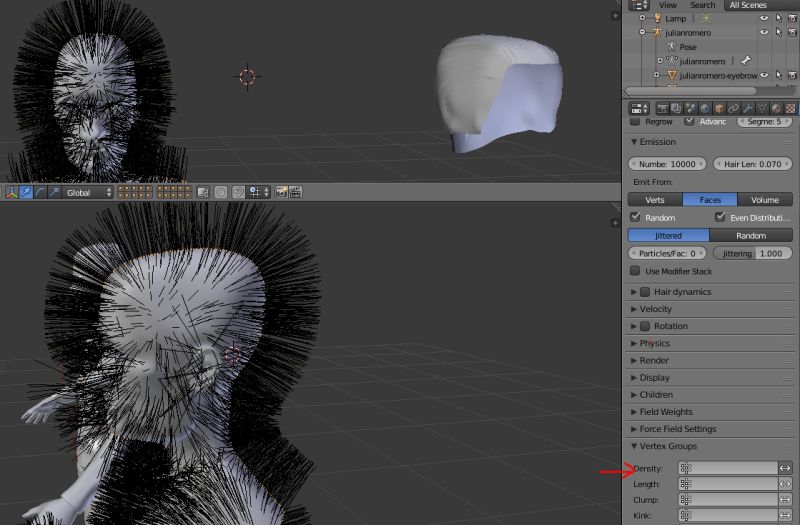The image size is (800, 525).
Task: Click the Number 10000 field
Action: [x=667, y=164]
